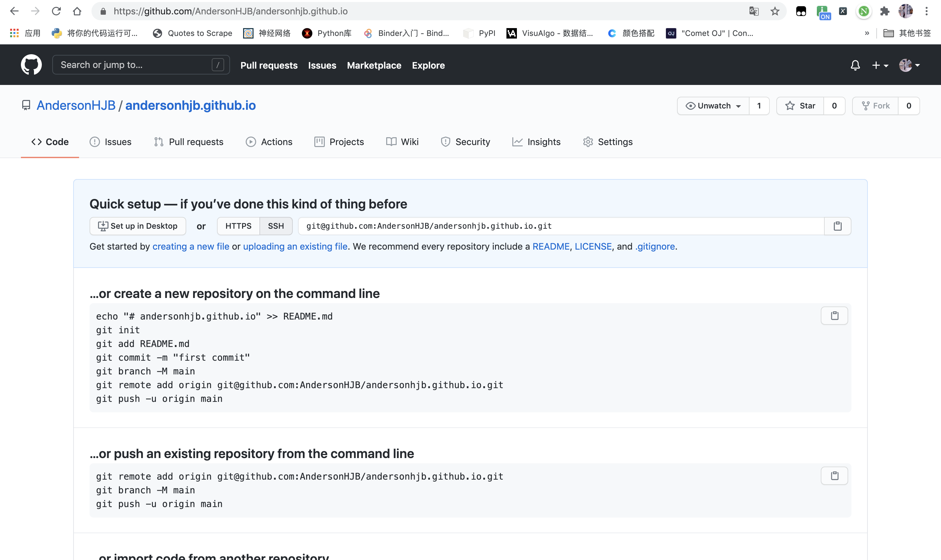Reload the page in browser
941x560 pixels.
coord(56,11)
